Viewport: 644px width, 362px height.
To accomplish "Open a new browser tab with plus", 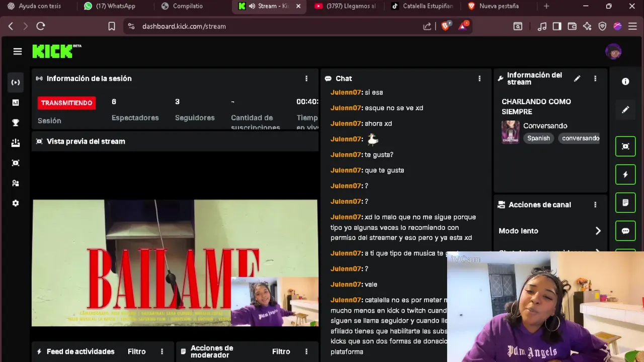I will pos(546,6).
